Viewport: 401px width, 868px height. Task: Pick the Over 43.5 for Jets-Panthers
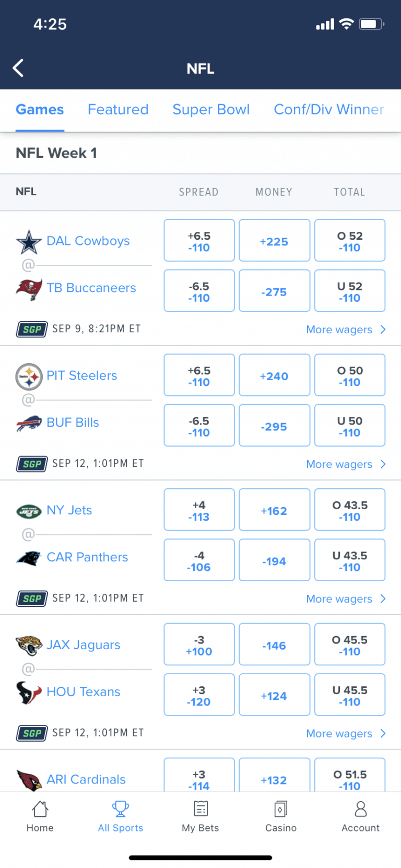coord(349,509)
